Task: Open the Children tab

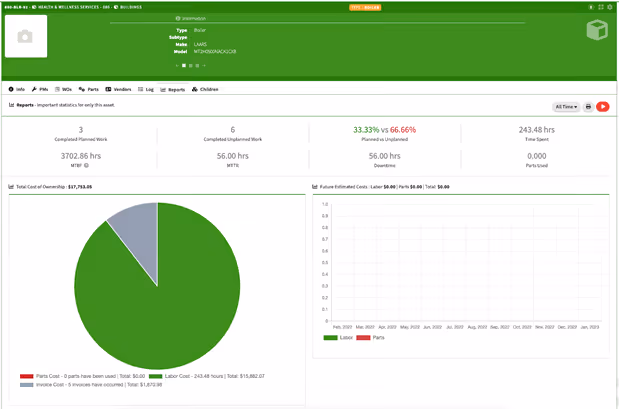Action: [x=205, y=89]
